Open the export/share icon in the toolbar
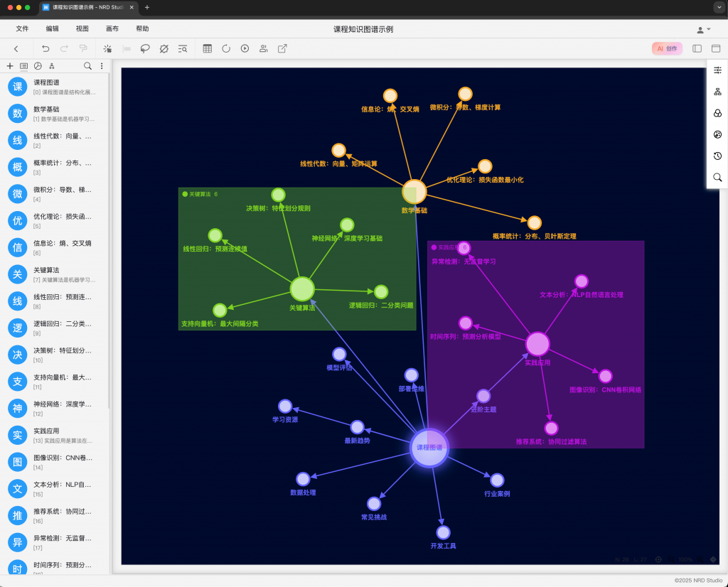728x587 pixels. [x=282, y=48]
